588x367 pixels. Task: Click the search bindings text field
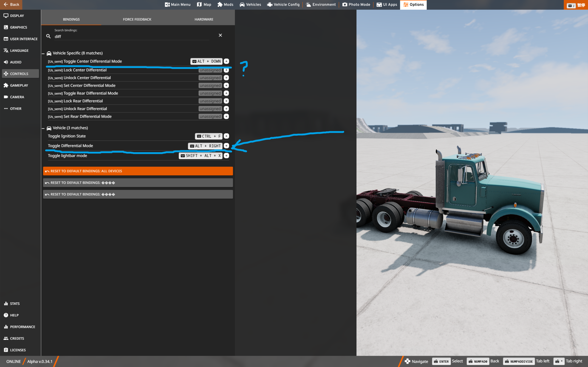point(131,36)
